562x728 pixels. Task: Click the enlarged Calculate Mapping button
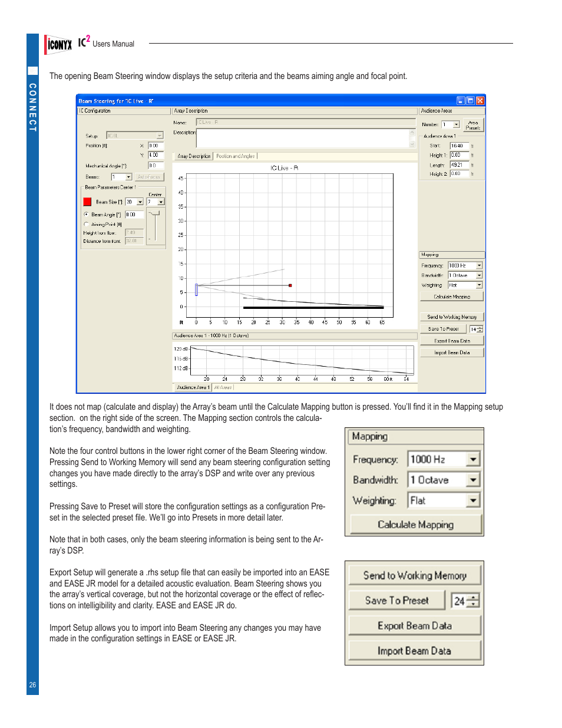point(416,524)
